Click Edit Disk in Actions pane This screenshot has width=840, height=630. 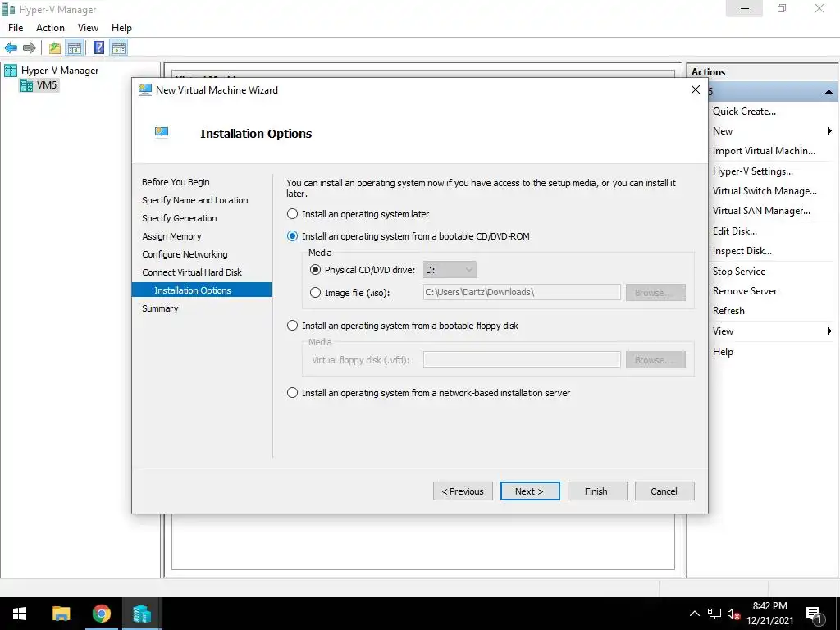point(734,231)
